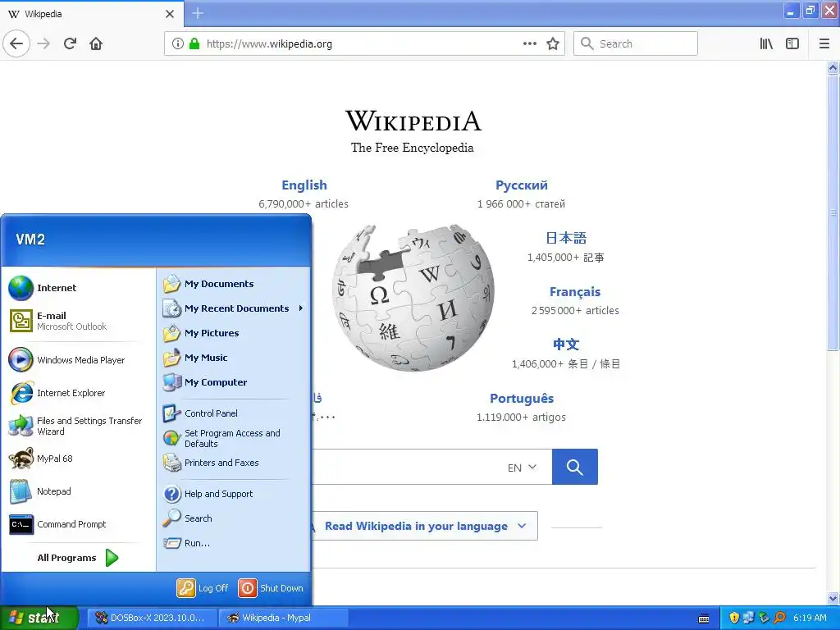This screenshot has height=630, width=840.
Task: Toggle the browser sidebar icon
Action: (792, 43)
